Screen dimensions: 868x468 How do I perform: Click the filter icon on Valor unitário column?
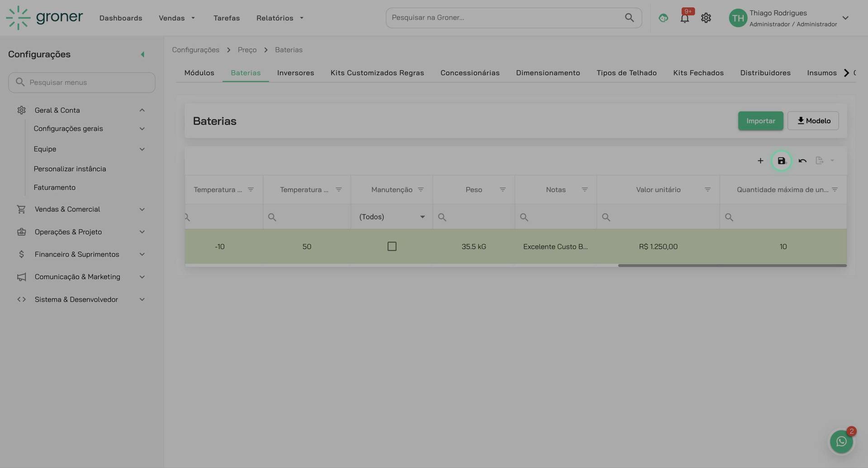point(707,190)
